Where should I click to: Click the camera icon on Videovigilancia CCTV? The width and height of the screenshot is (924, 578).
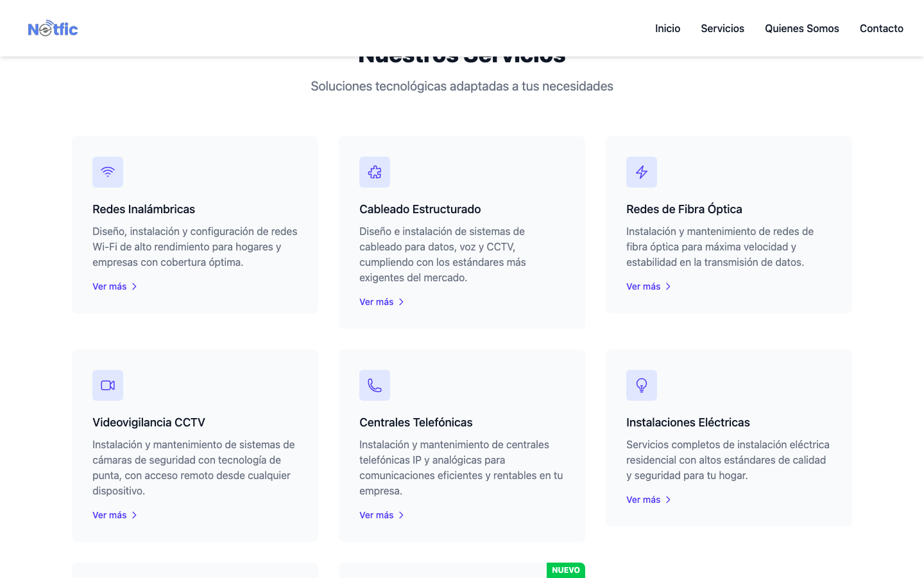(108, 385)
